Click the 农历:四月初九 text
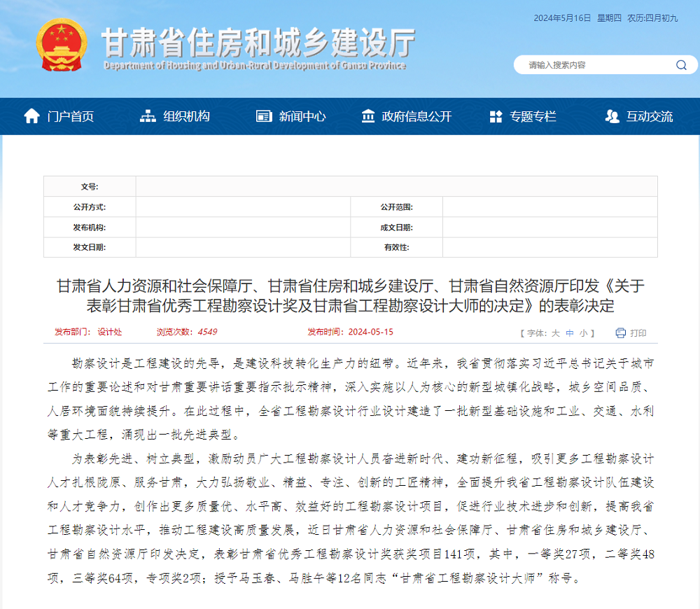Viewport: 700px width, 609px height. [x=652, y=18]
